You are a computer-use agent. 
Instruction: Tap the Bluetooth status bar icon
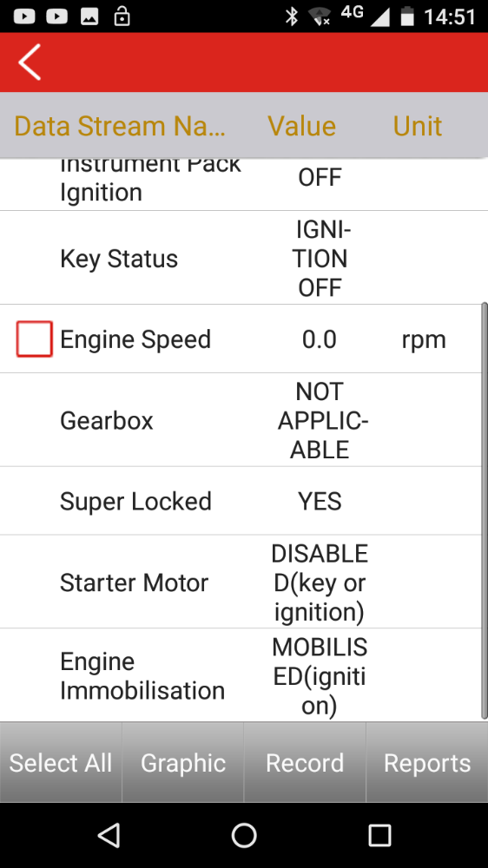(292, 16)
